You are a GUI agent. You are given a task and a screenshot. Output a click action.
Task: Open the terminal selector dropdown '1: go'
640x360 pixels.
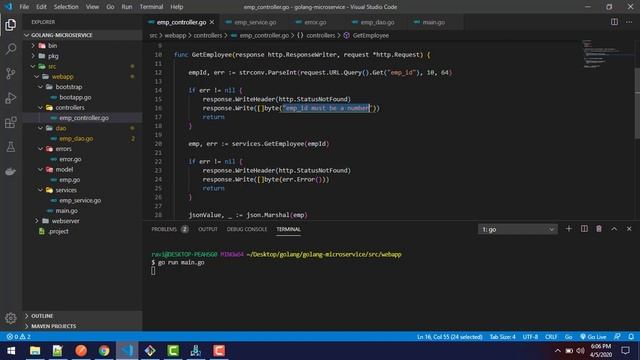click(517, 229)
